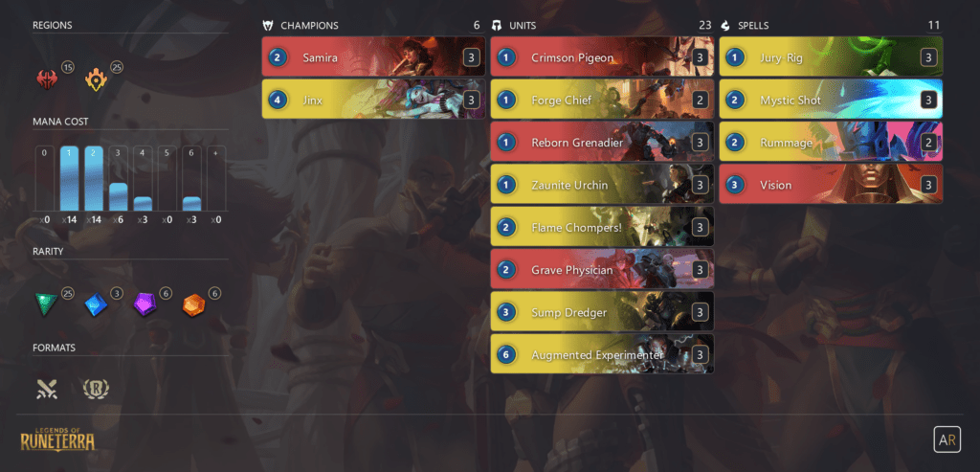Open the Crimson Pigeon unit card
The height and width of the screenshot is (472, 980).
pos(602,57)
